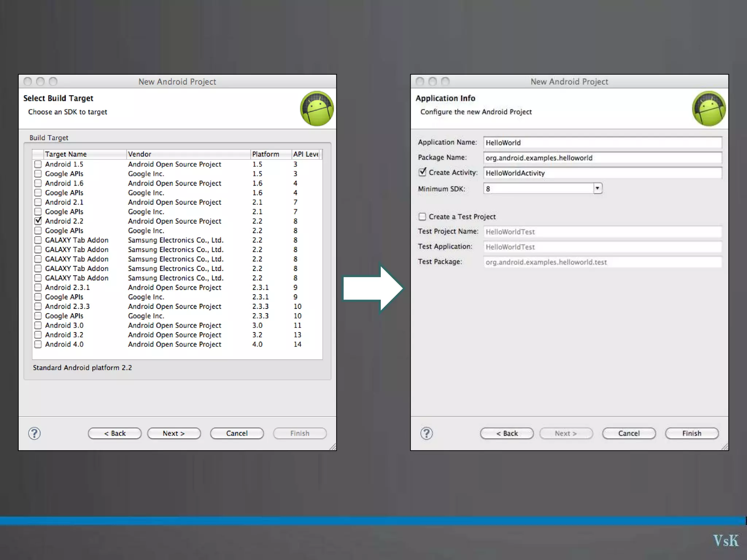The height and width of the screenshot is (560, 747).
Task: Check the Android 2.1 target checkbox
Action: [x=38, y=202]
